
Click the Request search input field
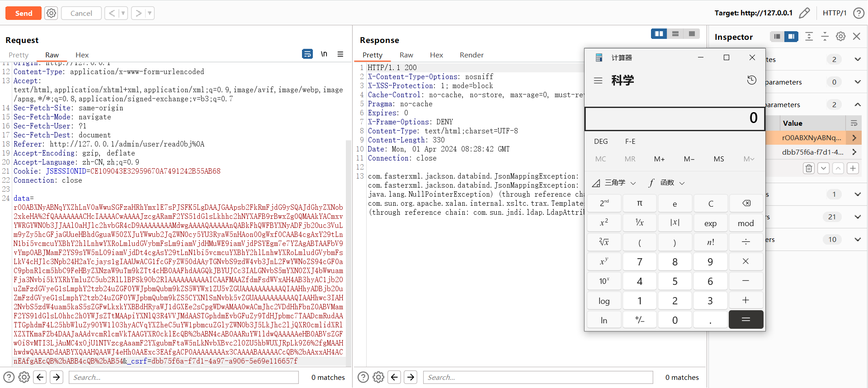tap(184, 377)
